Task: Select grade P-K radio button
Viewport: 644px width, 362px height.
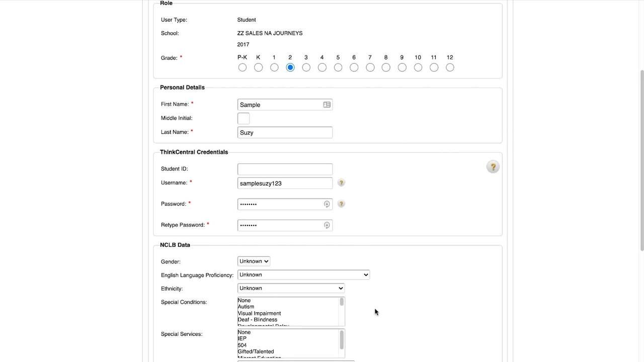Action: point(243,67)
